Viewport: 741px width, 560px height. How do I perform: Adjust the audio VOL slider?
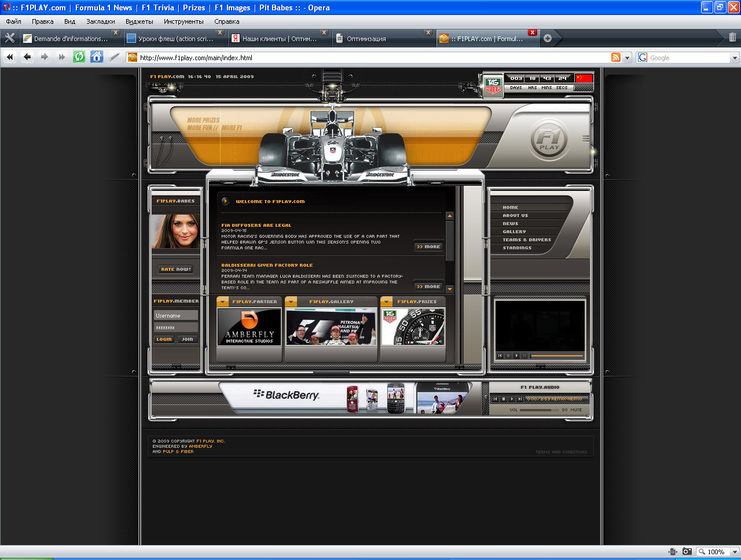(539, 410)
